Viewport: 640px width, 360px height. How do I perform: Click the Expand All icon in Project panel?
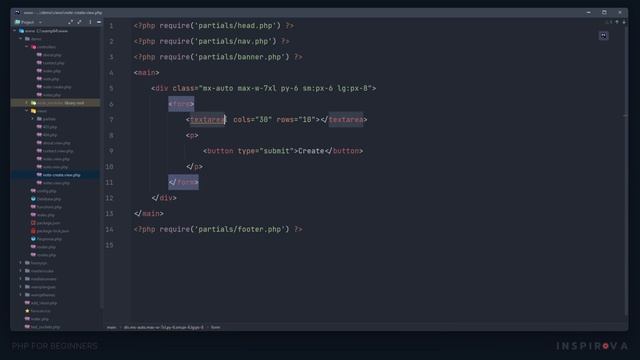tap(71, 22)
